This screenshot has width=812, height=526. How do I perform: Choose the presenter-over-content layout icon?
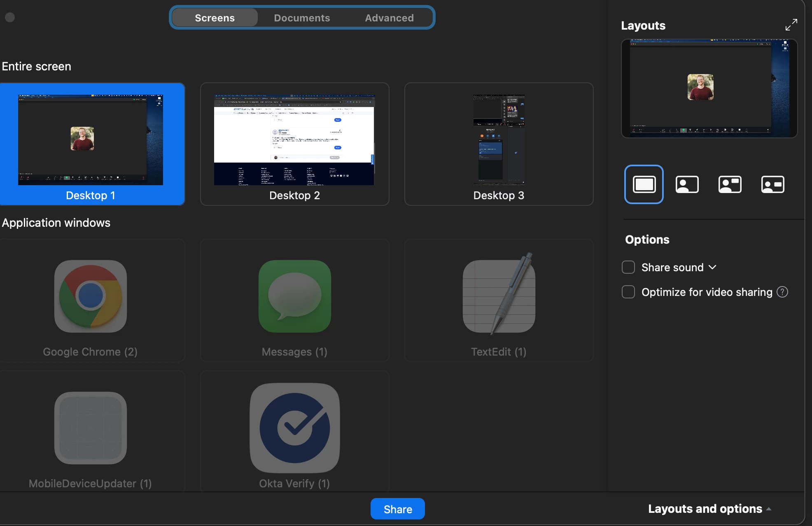tap(687, 184)
